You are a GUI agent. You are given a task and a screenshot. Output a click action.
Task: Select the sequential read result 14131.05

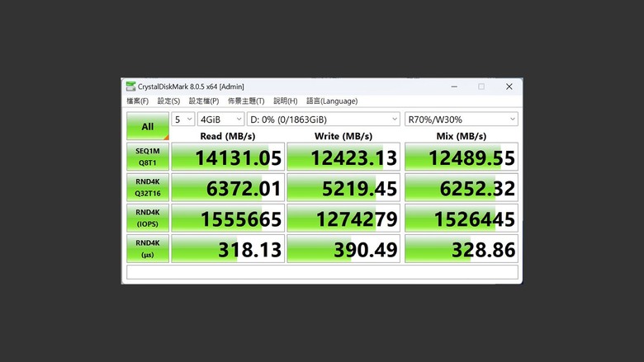coord(228,157)
